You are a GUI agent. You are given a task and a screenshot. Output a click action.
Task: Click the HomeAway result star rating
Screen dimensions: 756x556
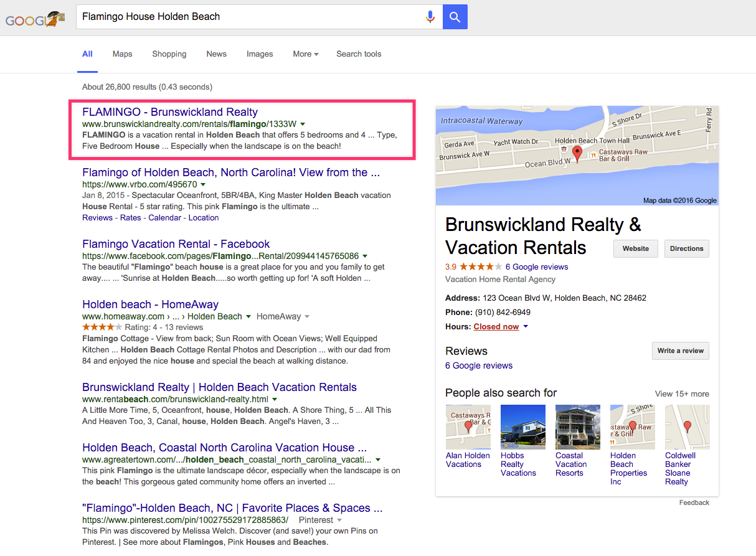coord(102,327)
